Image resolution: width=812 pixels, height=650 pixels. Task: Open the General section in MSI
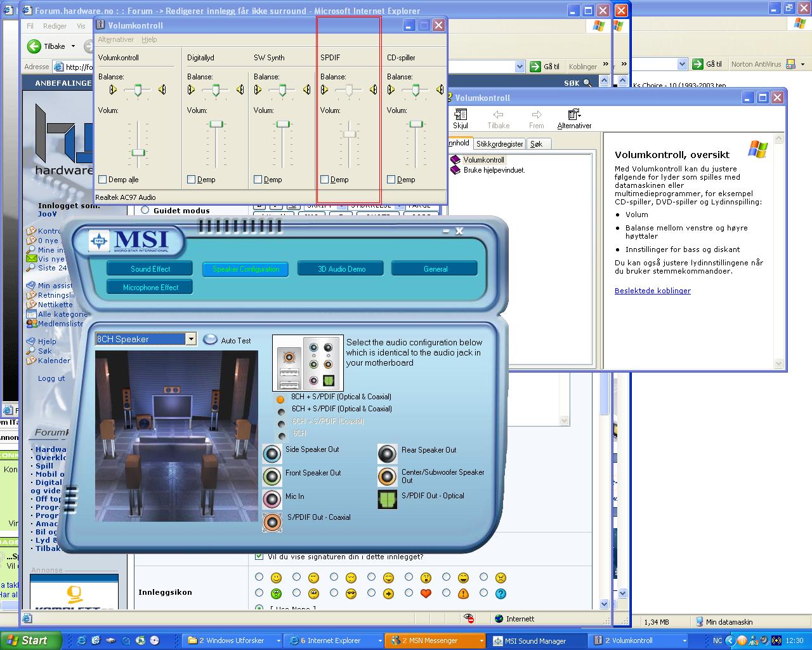point(435,269)
